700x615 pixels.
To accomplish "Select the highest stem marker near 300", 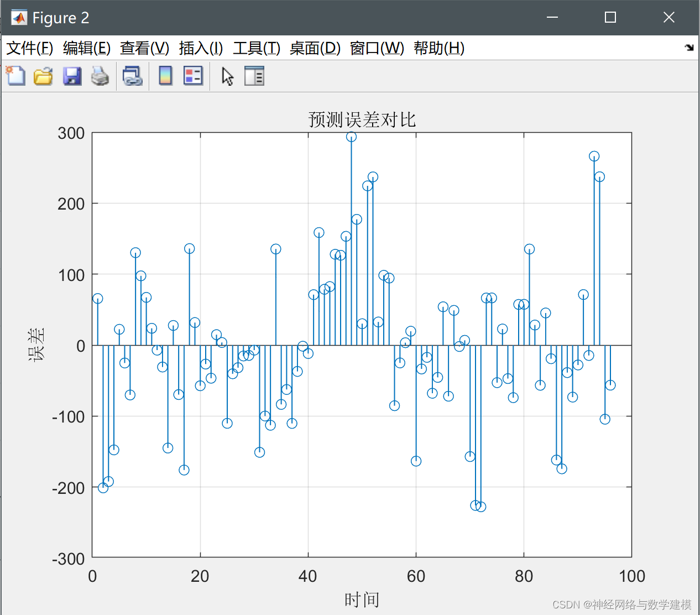I will click(x=351, y=137).
